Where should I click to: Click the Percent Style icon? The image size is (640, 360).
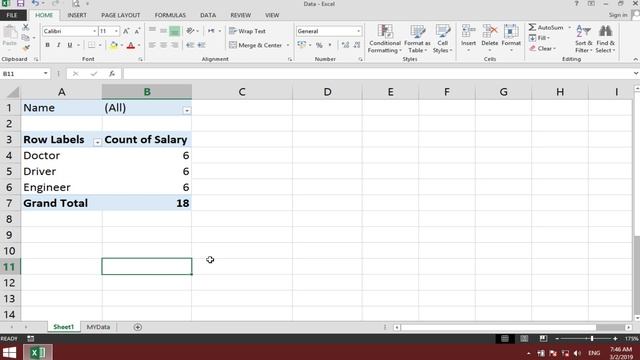[319, 45]
